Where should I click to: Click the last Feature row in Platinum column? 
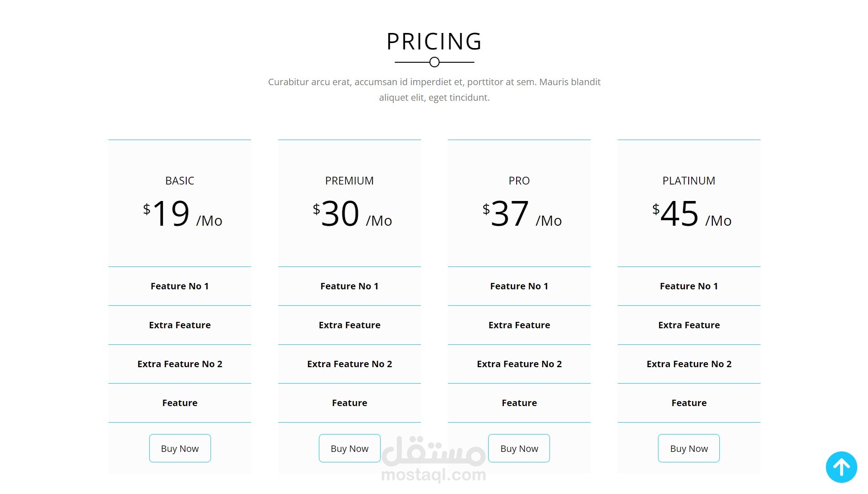(x=689, y=403)
